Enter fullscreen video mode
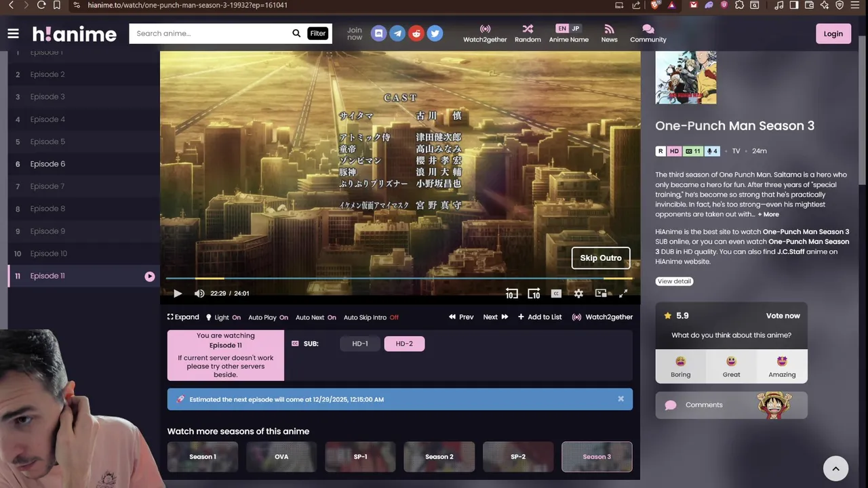The width and height of the screenshot is (868, 488). point(623,293)
